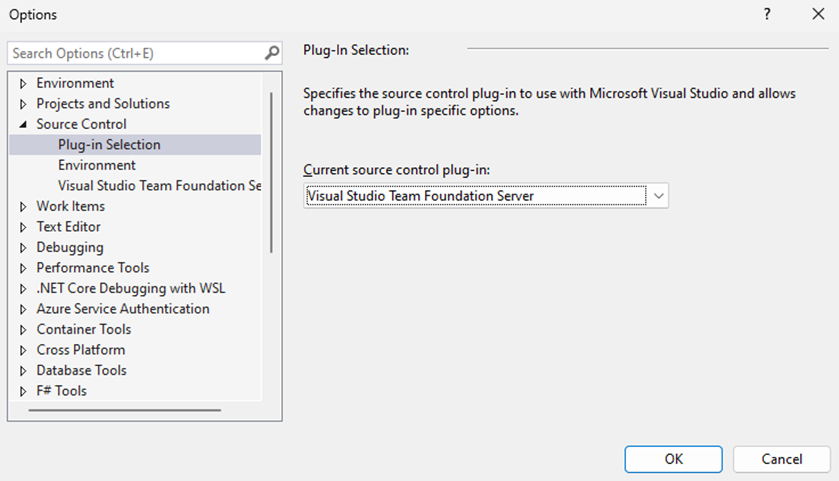Expand the F# Tools arrow
Viewport: 839px width, 481px height.
pyautogui.click(x=23, y=391)
